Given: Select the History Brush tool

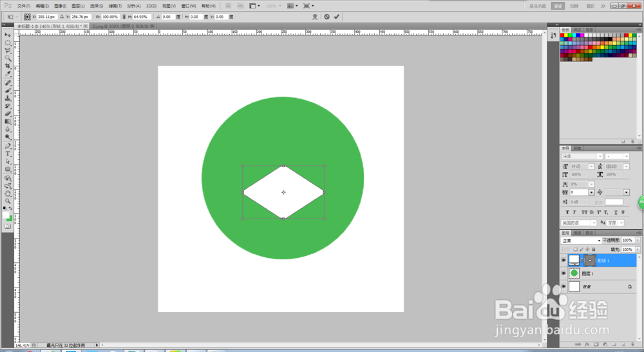Looking at the screenshot, I should click(7, 106).
